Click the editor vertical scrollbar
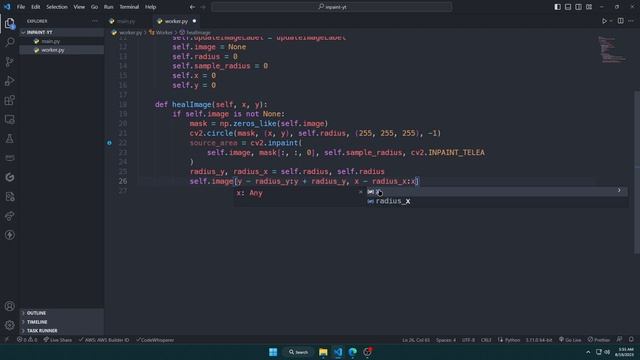 (x=637, y=171)
